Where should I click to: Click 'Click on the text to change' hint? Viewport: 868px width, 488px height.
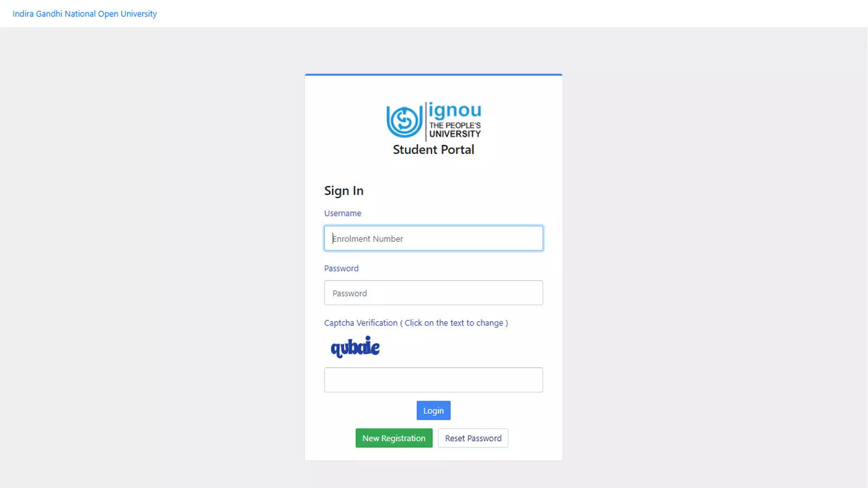454,323
